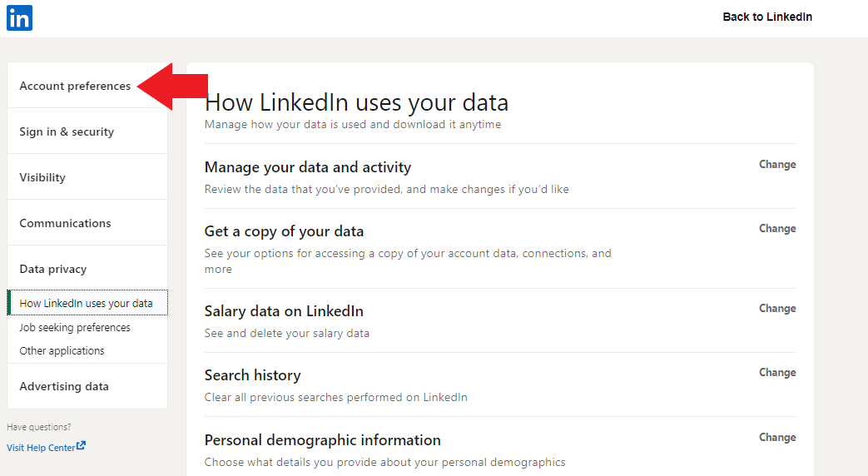The height and width of the screenshot is (476, 868).
Task: Open Job seeking preferences subsection
Action: tap(75, 327)
